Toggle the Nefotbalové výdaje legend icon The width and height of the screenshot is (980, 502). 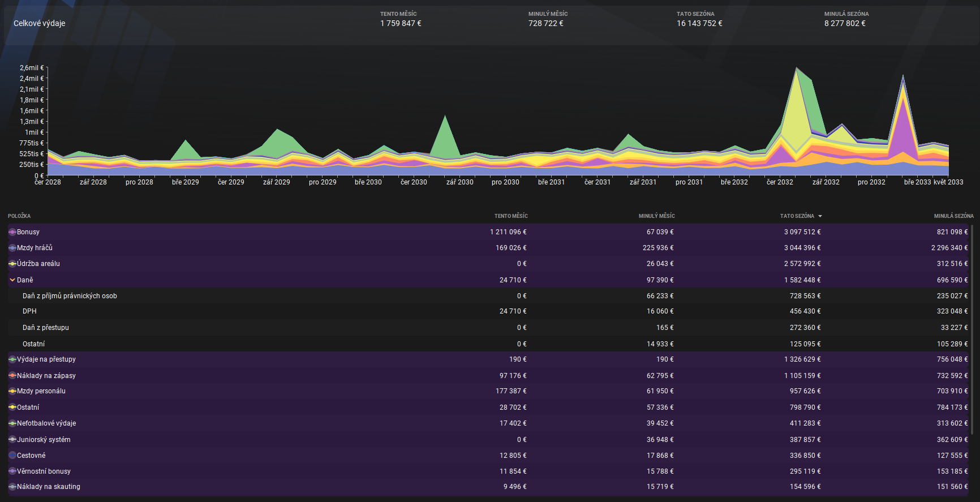click(12, 423)
